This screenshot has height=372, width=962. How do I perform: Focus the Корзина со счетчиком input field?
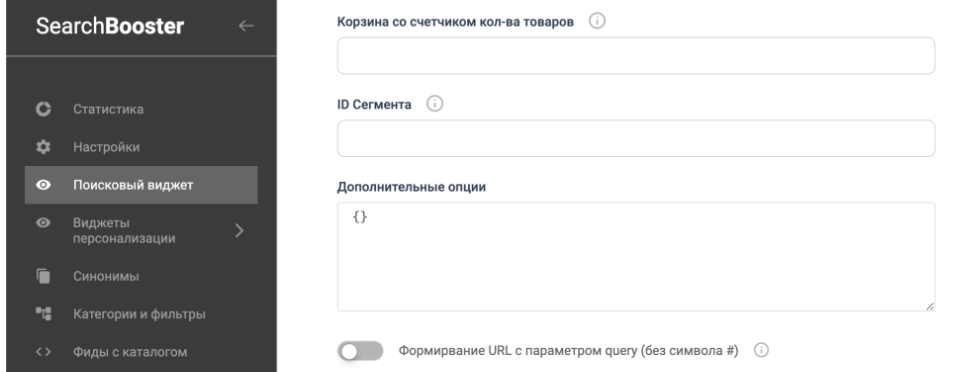point(636,56)
